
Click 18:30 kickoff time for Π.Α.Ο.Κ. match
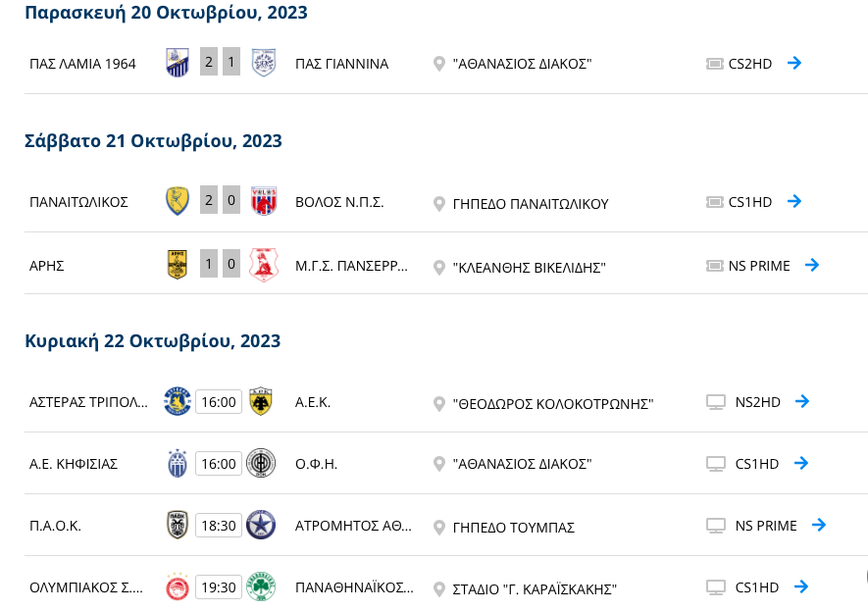point(219,525)
